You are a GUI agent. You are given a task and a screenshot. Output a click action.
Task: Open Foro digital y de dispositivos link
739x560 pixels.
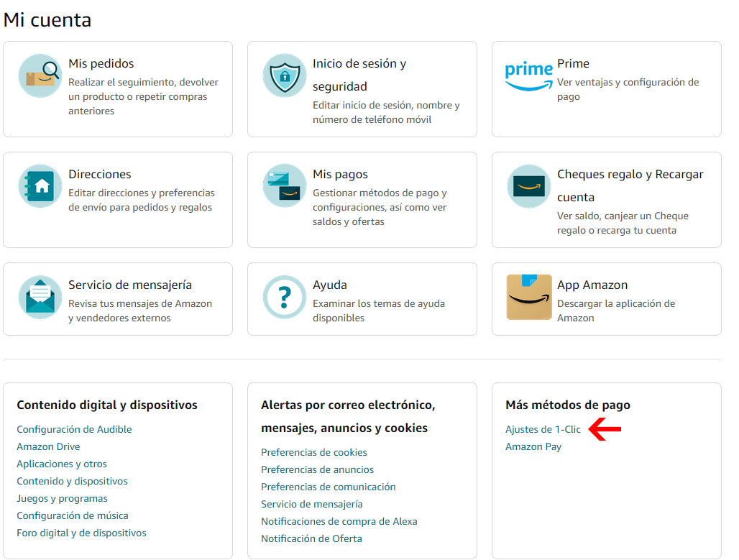pos(81,533)
